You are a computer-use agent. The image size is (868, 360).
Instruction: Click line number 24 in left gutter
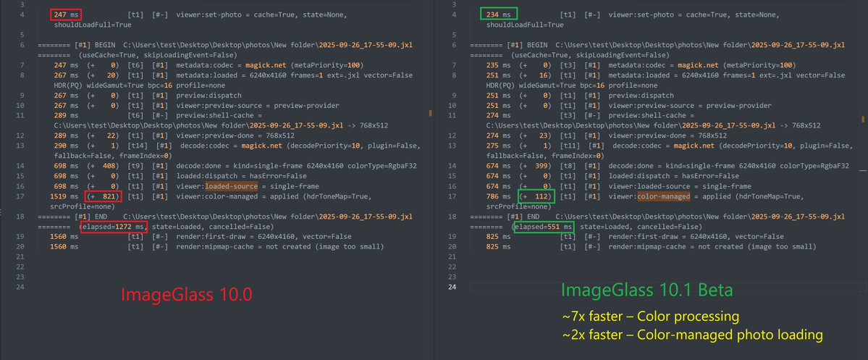click(21, 287)
